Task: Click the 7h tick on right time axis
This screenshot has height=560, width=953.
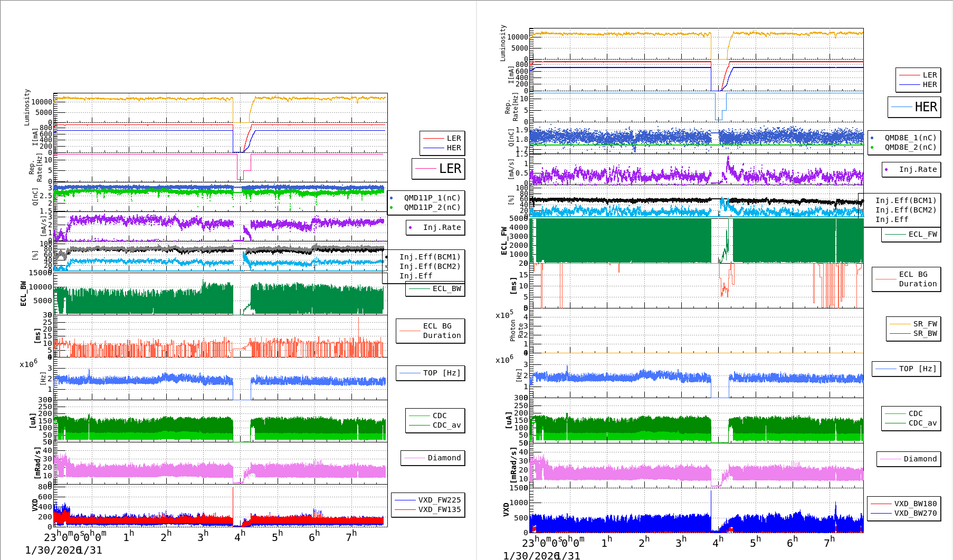Action: pyautogui.click(x=829, y=542)
